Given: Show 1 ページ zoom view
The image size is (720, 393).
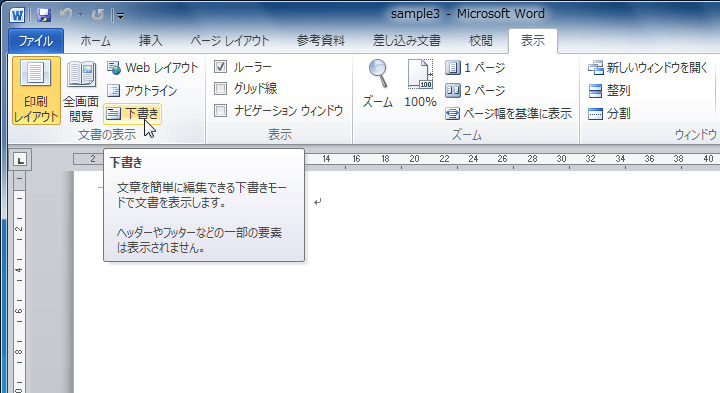Looking at the screenshot, I should [475, 67].
